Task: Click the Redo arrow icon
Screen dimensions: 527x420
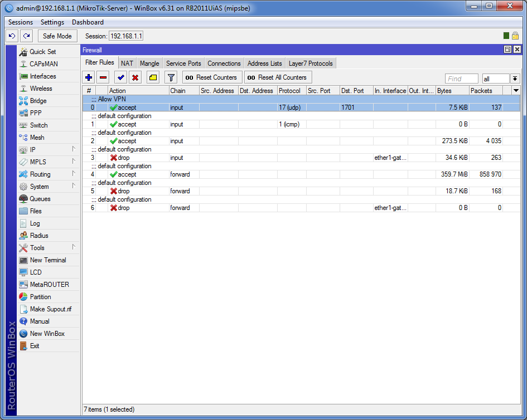Action: [x=27, y=36]
